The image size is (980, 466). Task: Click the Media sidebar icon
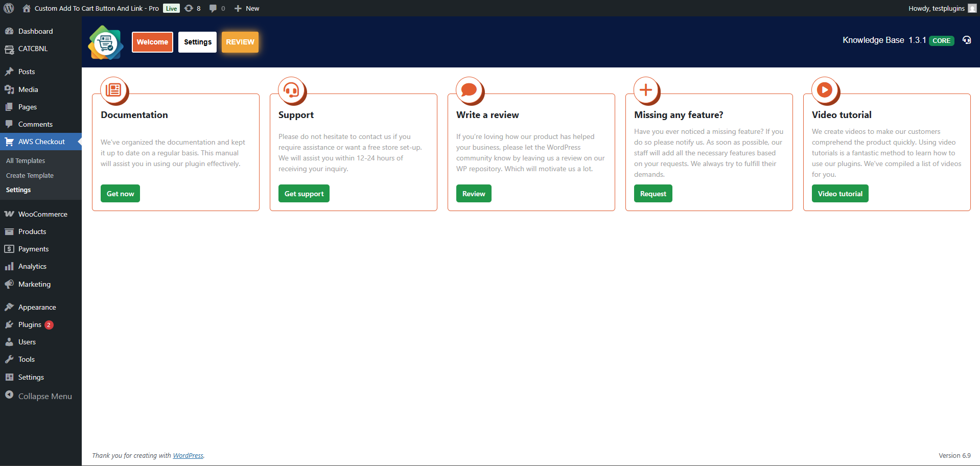[x=9, y=89]
